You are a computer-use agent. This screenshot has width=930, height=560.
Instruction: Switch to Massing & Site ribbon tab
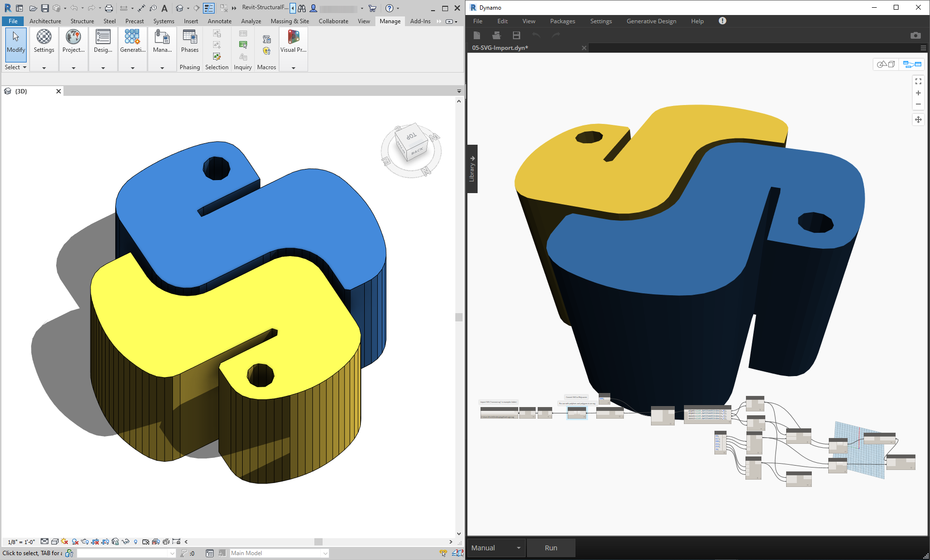tap(290, 21)
